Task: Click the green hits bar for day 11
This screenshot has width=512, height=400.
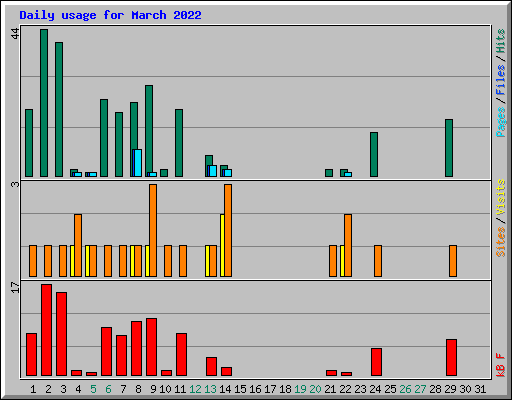Action: [179, 143]
